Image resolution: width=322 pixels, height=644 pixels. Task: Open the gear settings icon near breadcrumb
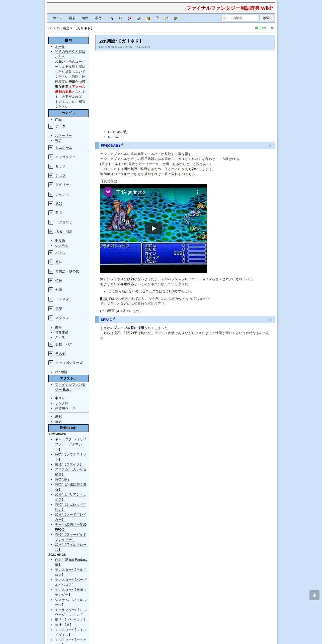tap(272, 28)
